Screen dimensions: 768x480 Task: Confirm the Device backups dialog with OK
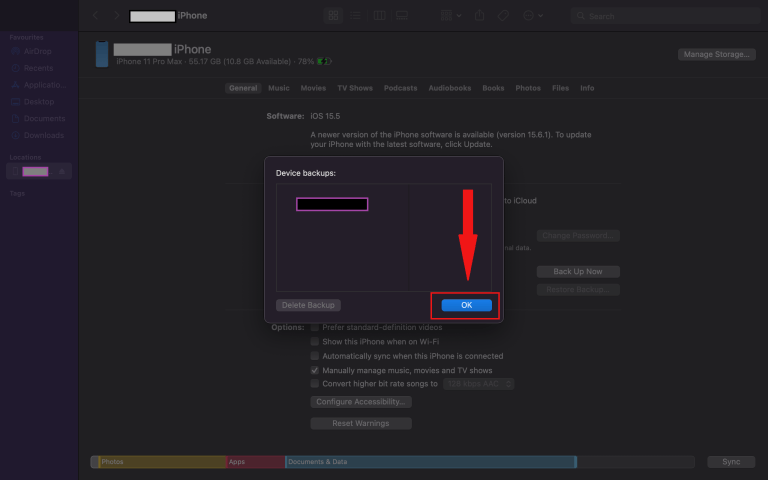click(x=466, y=305)
